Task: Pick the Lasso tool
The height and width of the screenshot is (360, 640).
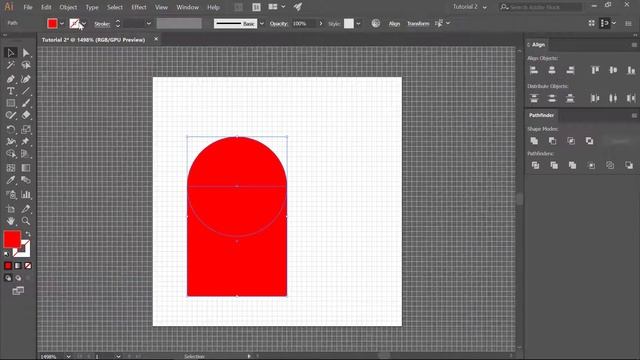Action: 26,65
